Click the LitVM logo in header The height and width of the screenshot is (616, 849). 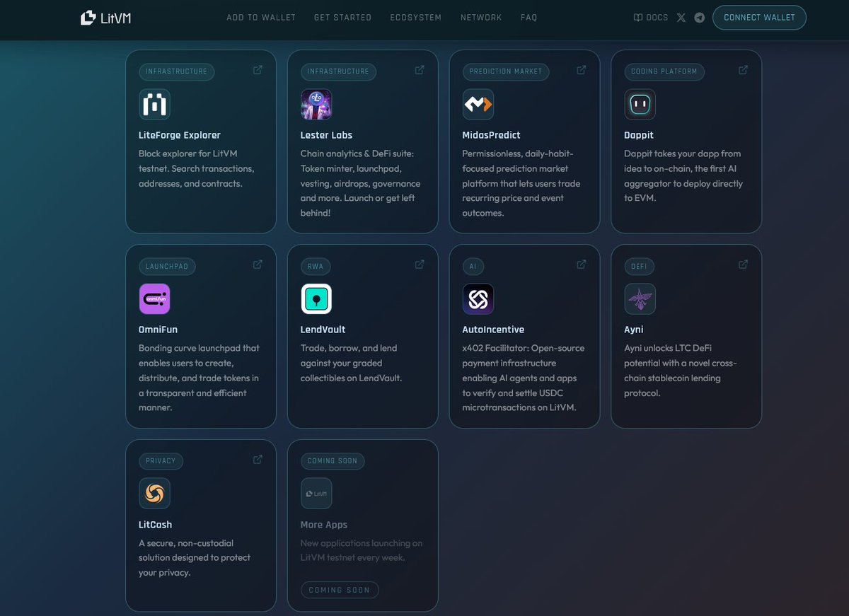pyautogui.click(x=105, y=18)
